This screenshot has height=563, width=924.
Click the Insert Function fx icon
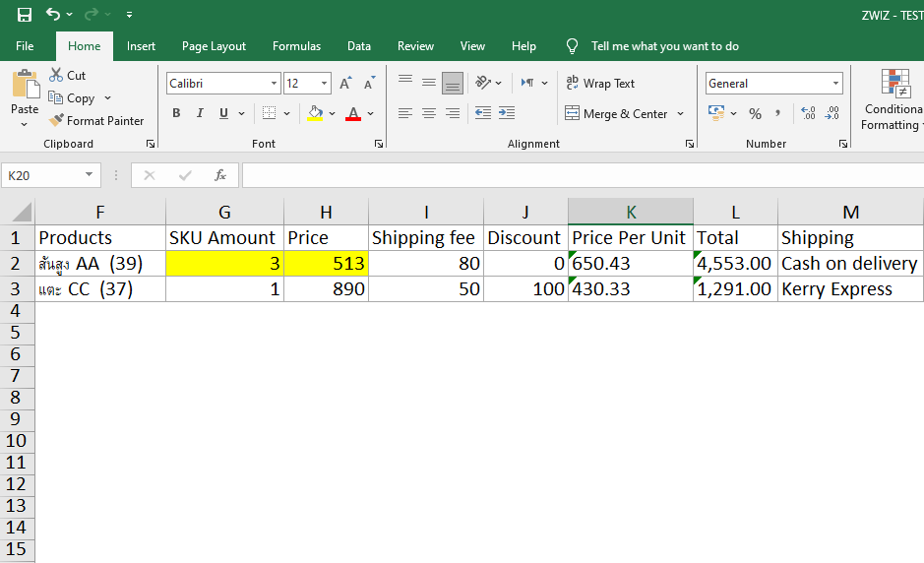[x=220, y=175]
